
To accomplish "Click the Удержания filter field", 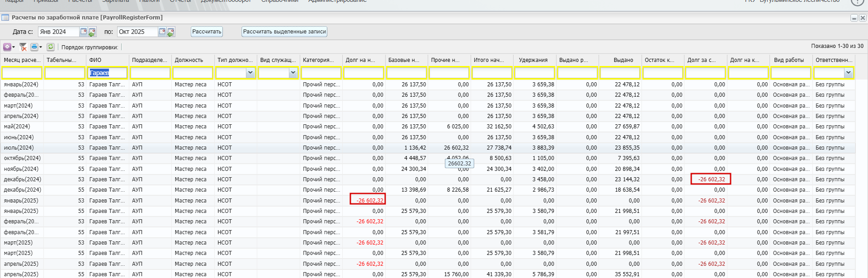I will click(534, 73).
